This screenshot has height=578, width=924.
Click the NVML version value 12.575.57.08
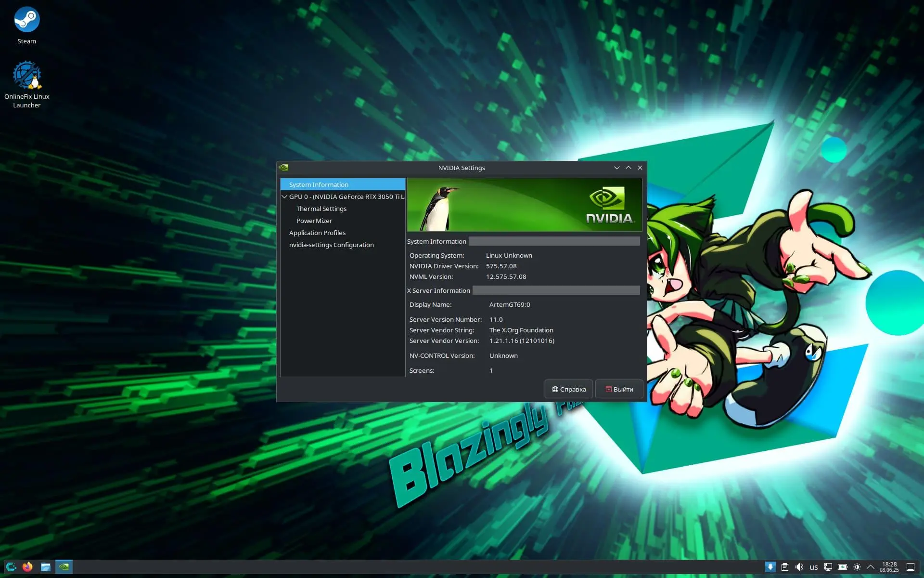click(506, 276)
